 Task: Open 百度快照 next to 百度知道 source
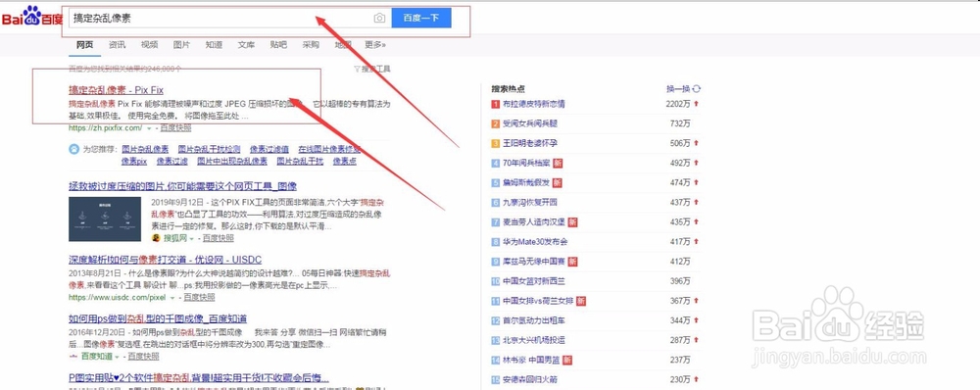point(143,357)
